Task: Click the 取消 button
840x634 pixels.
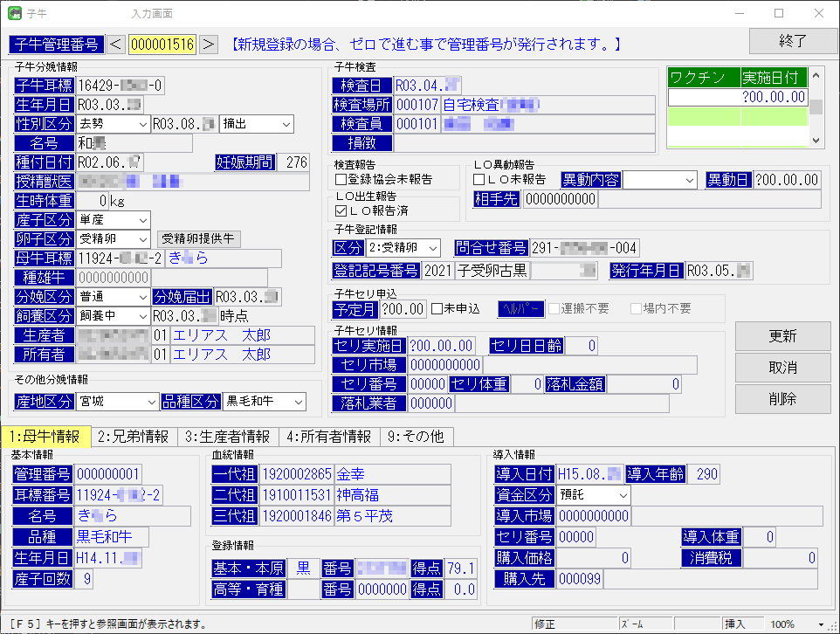Action: 782,368
